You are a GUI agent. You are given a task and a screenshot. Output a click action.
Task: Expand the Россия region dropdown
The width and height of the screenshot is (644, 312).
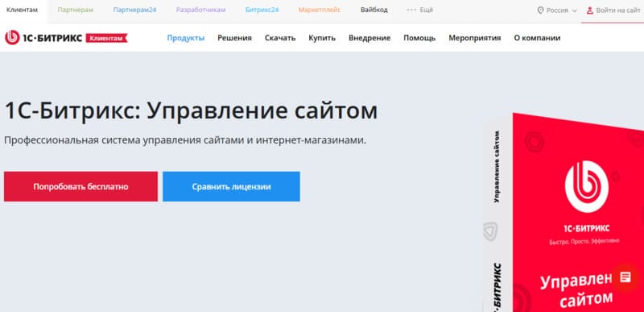pyautogui.click(x=557, y=10)
